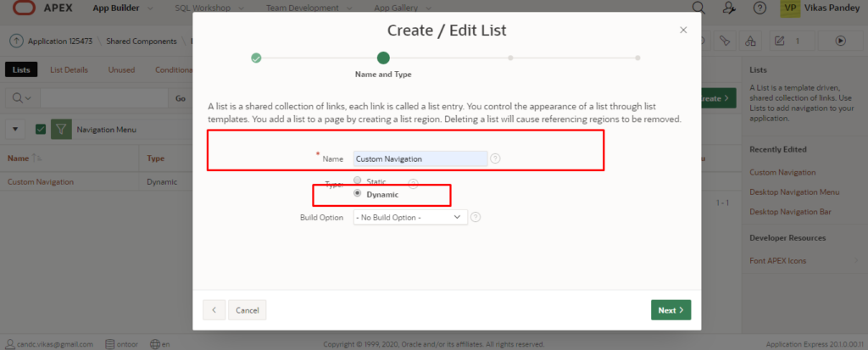Click the up arrow icon beside Application 125473
Image resolution: width=868 pixels, height=350 pixels.
tap(17, 41)
